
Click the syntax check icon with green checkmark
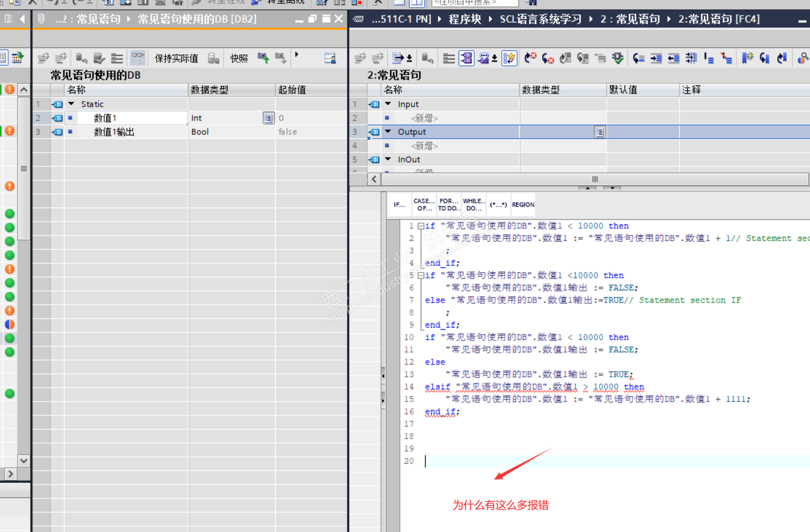pos(618,58)
